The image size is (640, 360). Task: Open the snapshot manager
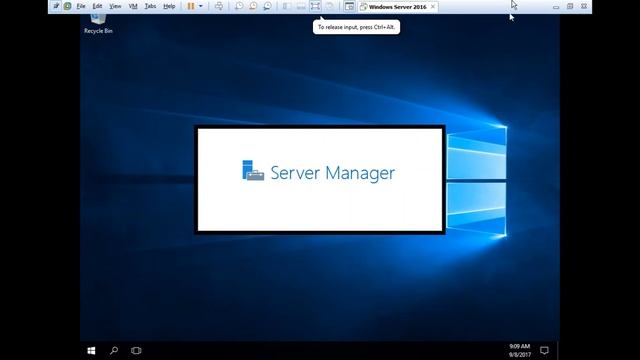(x=267, y=6)
